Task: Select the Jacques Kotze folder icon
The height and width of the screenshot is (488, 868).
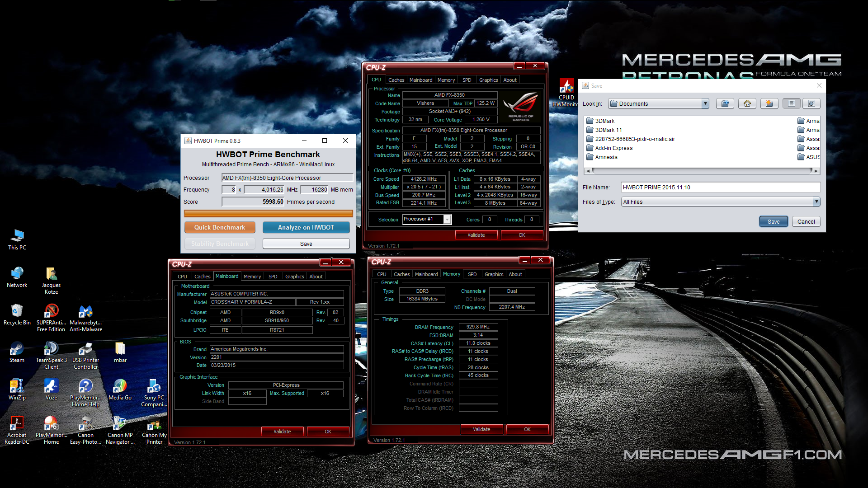Action: [51, 280]
